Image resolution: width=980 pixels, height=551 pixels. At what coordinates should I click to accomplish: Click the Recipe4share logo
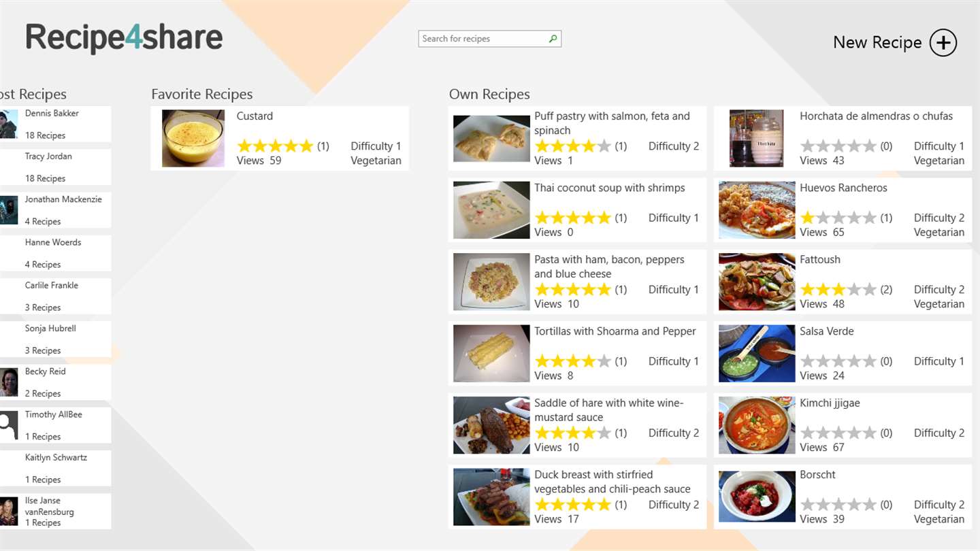[125, 38]
